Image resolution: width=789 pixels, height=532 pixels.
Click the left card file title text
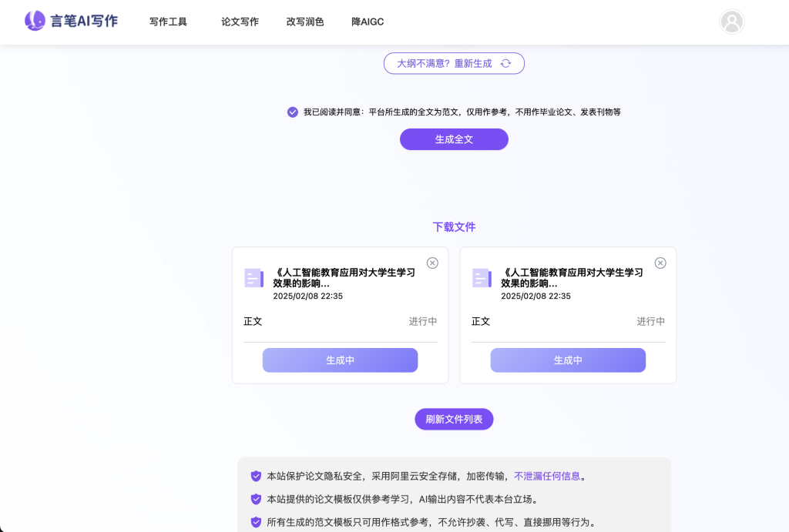[344, 277]
